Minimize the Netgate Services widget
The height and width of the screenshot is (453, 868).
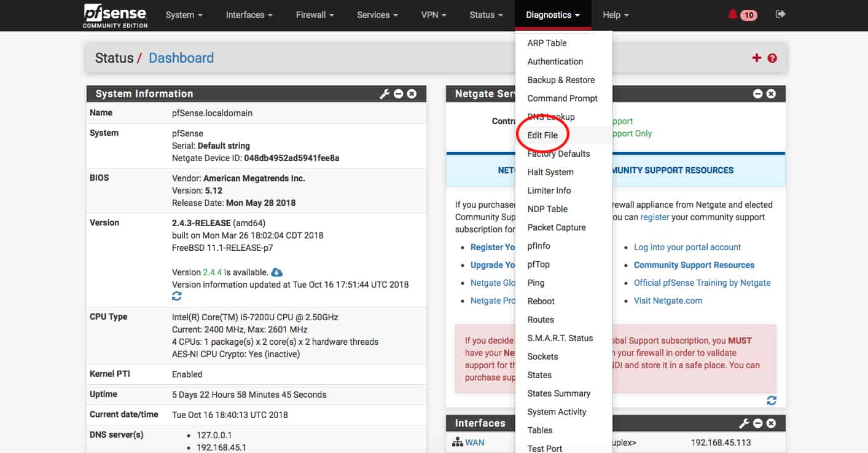(x=757, y=94)
